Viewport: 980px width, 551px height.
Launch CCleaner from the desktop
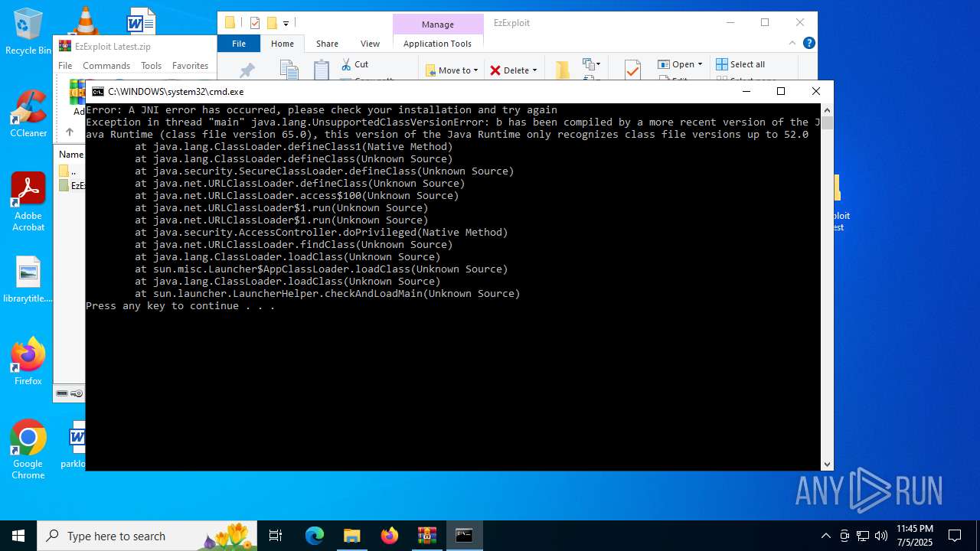pyautogui.click(x=28, y=115)
